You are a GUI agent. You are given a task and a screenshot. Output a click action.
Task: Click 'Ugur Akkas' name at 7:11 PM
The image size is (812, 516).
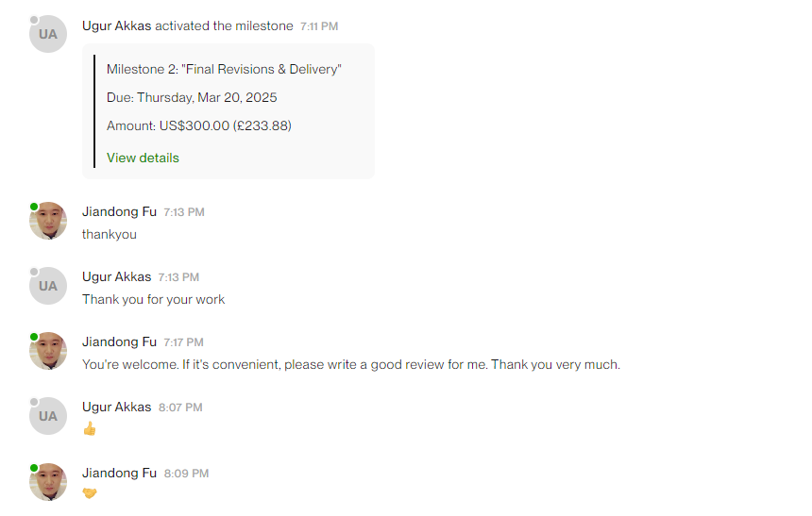[116, 25]
